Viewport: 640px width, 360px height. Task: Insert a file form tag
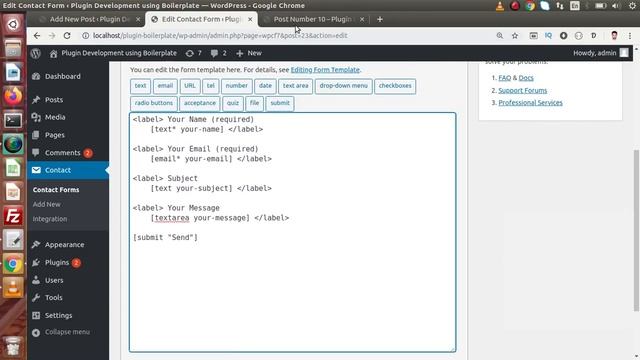[x=254, y=103]
